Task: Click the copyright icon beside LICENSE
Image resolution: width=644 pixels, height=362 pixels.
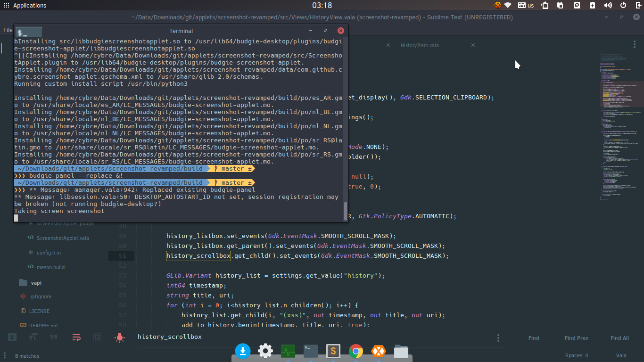Action: pos(23,311)
